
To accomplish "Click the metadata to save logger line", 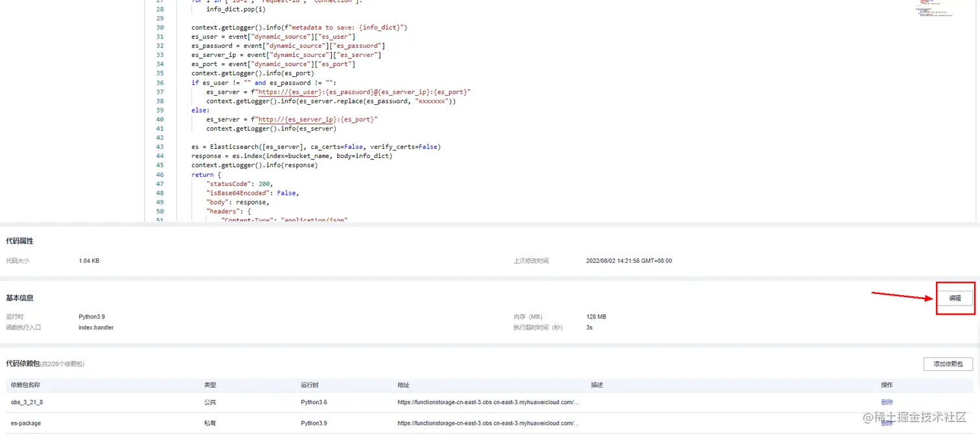I will 299,28.
